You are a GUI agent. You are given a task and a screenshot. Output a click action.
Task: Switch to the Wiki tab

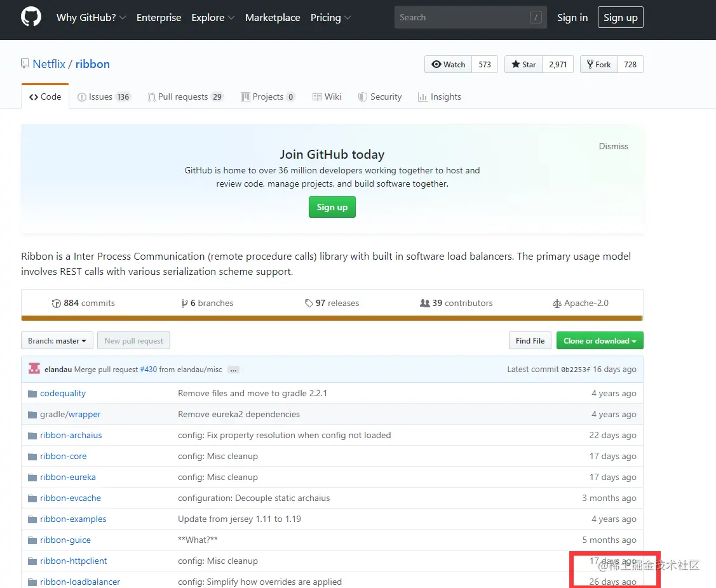coord(327,97)
